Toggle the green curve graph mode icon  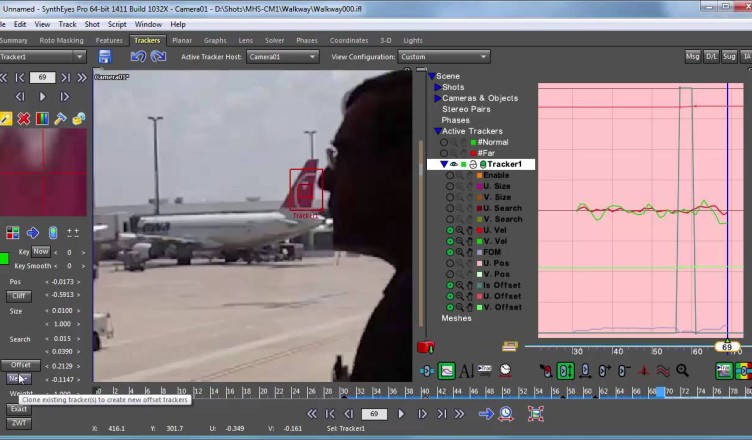pyautogui.click(x=446, y=370)
